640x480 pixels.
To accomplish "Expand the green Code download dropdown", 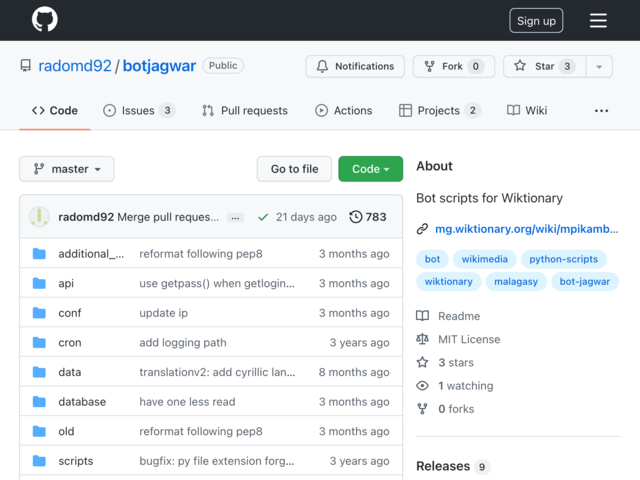I will point(371,169).
